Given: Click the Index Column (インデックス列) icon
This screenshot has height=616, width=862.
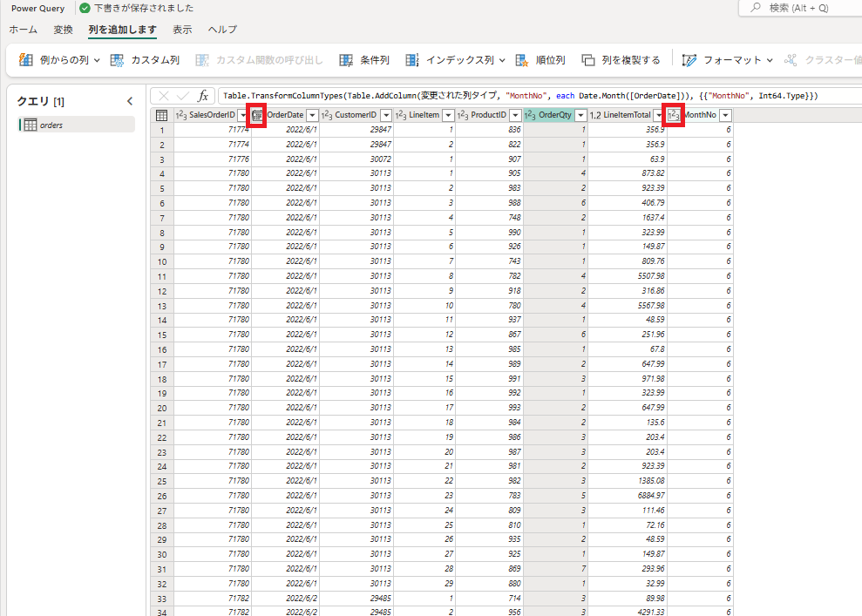Looking at the screenshot, I should pos(411,60).
